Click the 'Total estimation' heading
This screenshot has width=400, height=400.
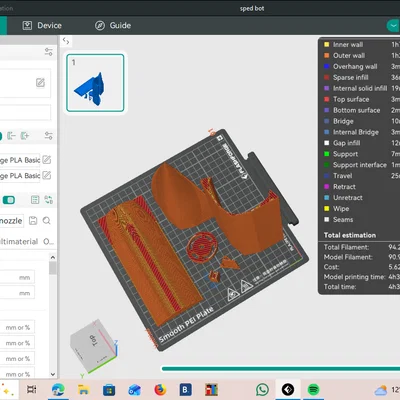click(350, 235)
